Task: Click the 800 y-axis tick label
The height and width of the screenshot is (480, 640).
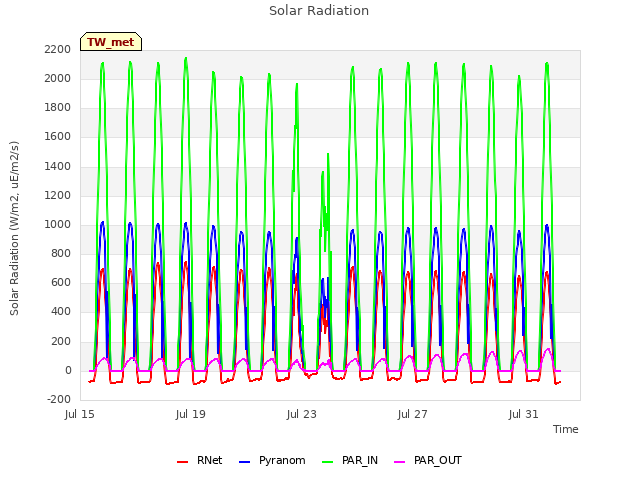Action: coord(61,253)
